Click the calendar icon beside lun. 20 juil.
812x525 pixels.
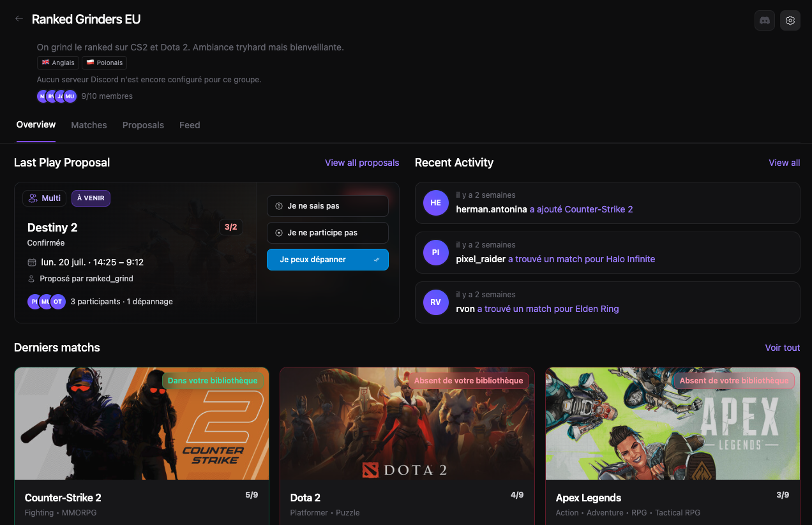pyautogui.click(x=32, y=262)
